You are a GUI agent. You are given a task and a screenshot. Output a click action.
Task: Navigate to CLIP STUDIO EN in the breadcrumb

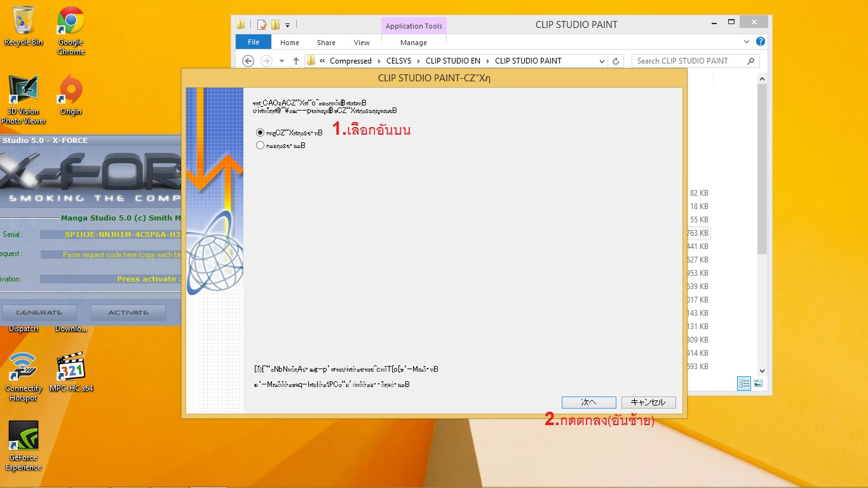pyautogui.click(x=453, y=61)
